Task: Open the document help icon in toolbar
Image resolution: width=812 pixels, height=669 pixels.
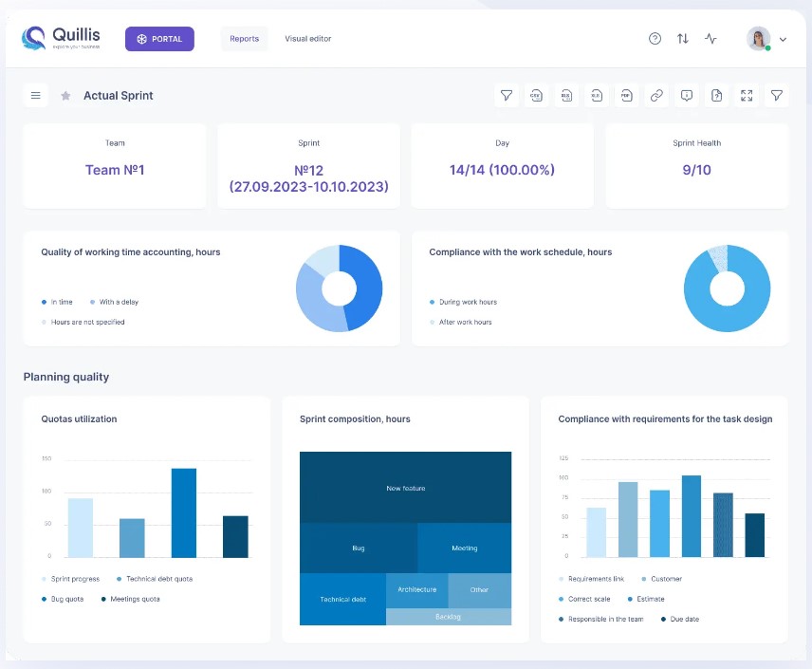Action: coord(717,96)
